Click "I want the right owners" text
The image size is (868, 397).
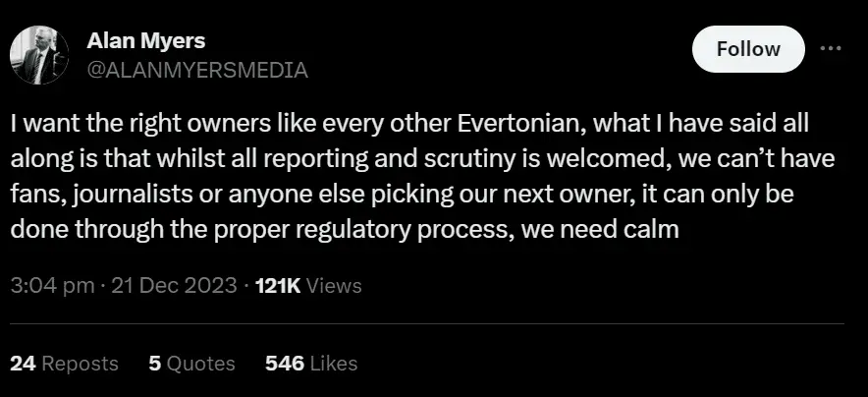(113, 127)
